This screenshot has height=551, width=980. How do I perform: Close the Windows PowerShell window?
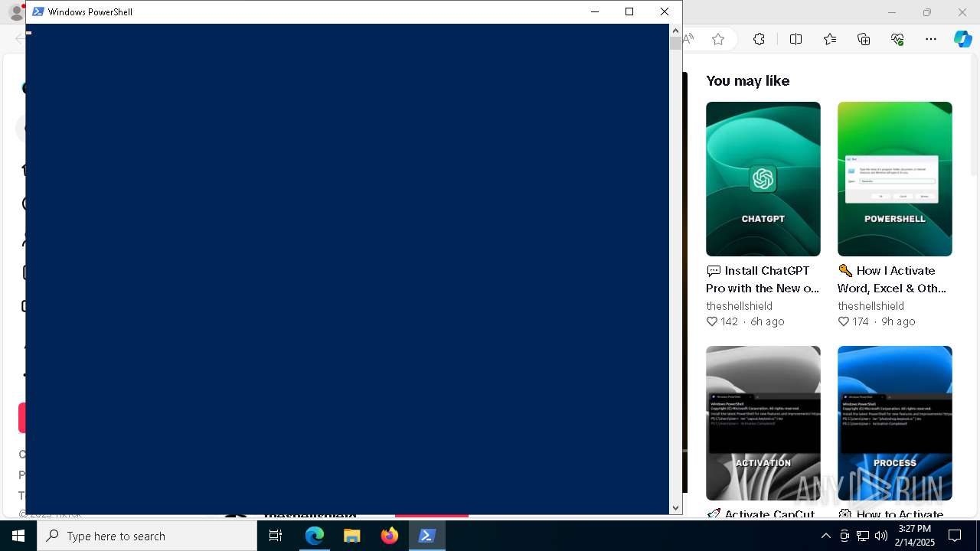point(665,11)
